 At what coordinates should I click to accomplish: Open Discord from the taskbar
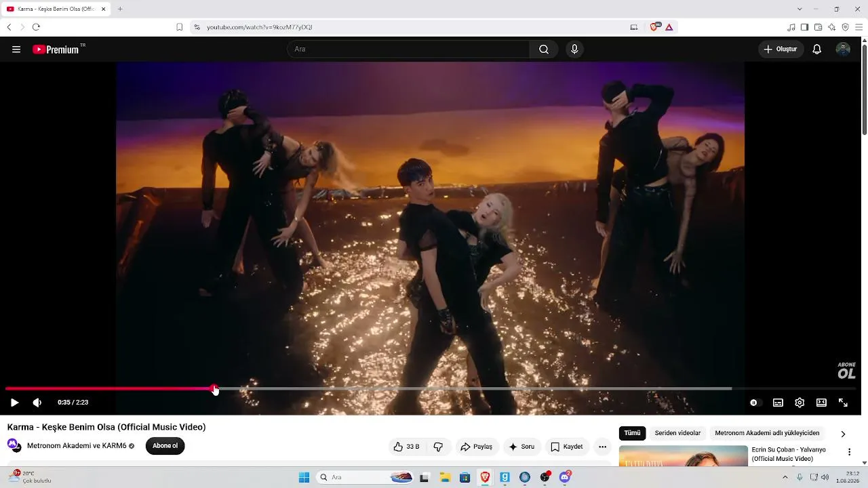(565, 477)
